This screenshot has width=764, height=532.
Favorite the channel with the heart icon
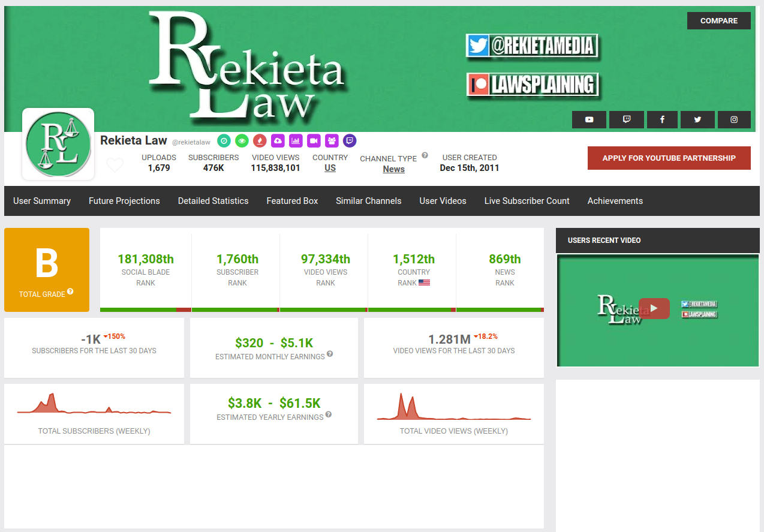click(x=115, y=164)
